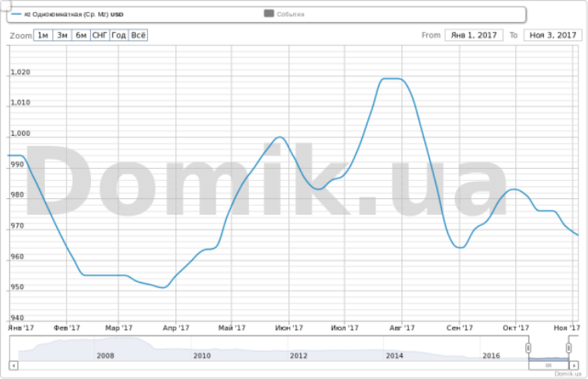Click the Мар '17 axis label
This screenshot has height=379, width=588.
[x=119, y=328]
